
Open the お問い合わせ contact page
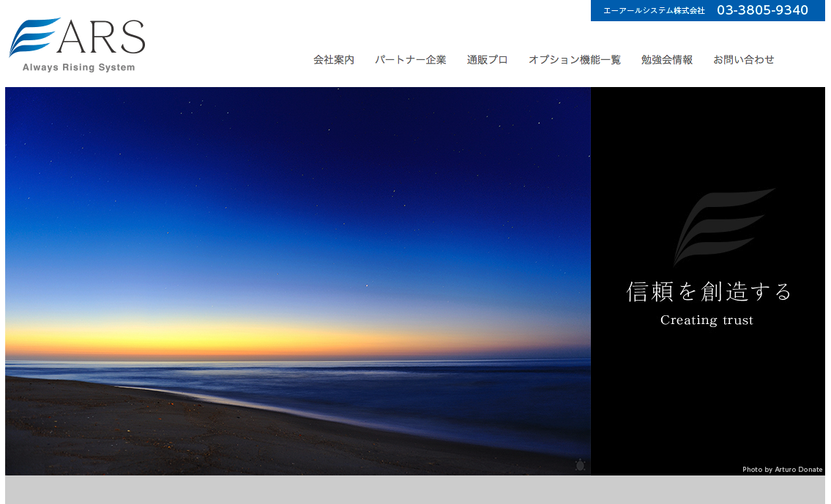[x=744, y=60]
